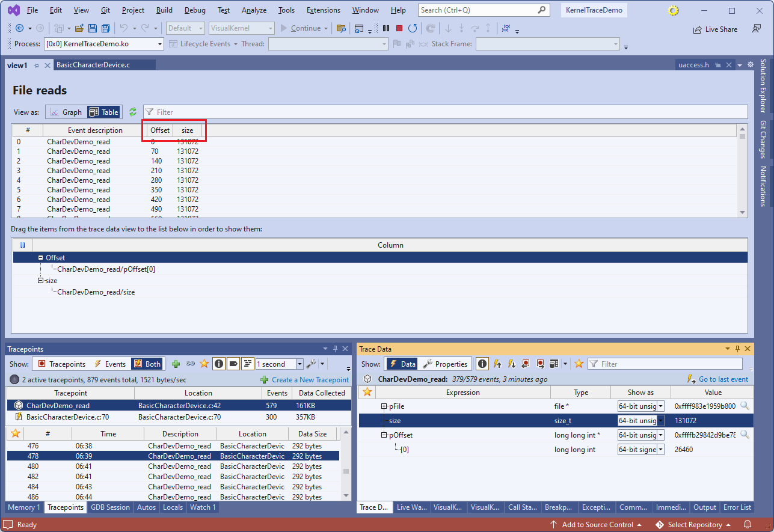The height and width of the screenshot is (532, 774).
Task: Click the star favorites icon in Trace Data toolbar
Action: pyautogui.click(x=579, y=364)
